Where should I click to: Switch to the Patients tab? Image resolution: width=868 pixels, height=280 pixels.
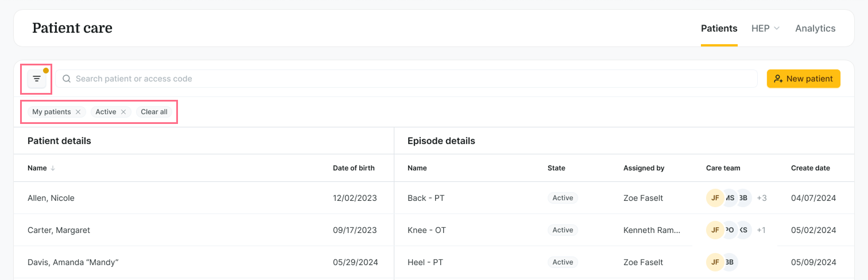coord(719,28)
